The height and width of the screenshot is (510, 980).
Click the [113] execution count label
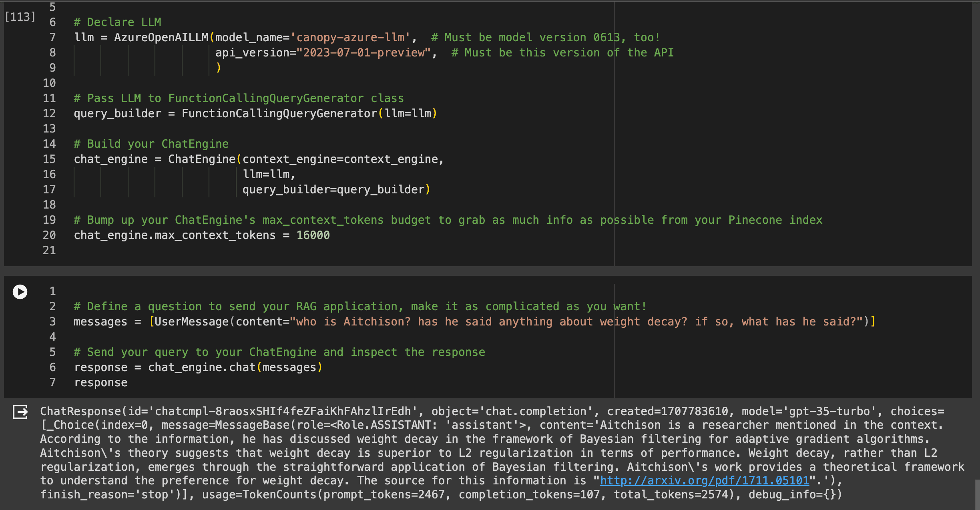coord(20,17)
